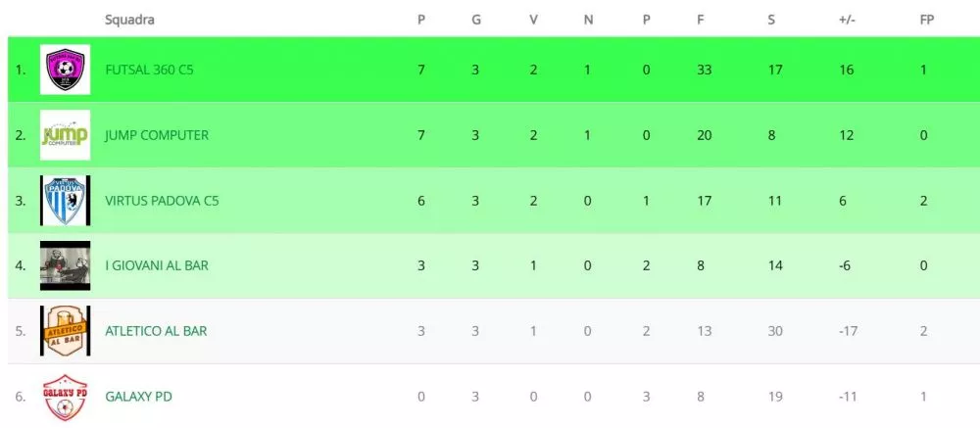Viewport: 980px width, 428px height.
Task: Open I GIOVANI AL BAR team link
Action: pos(157,265)
